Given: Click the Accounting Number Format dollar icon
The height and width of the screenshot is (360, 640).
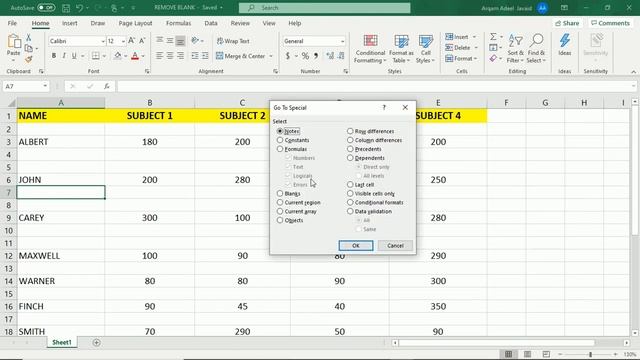Looking at the screenshot, I should pos(288,56).
